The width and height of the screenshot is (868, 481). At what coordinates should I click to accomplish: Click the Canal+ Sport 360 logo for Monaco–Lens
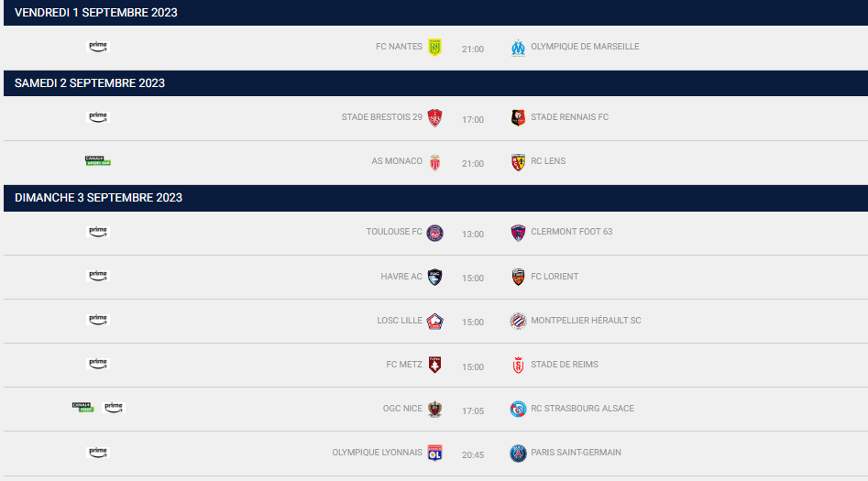[98, 161]
